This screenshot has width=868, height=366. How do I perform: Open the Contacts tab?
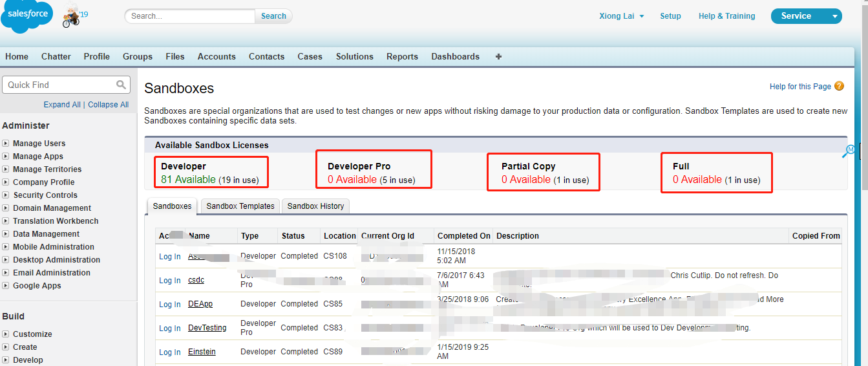267,56
